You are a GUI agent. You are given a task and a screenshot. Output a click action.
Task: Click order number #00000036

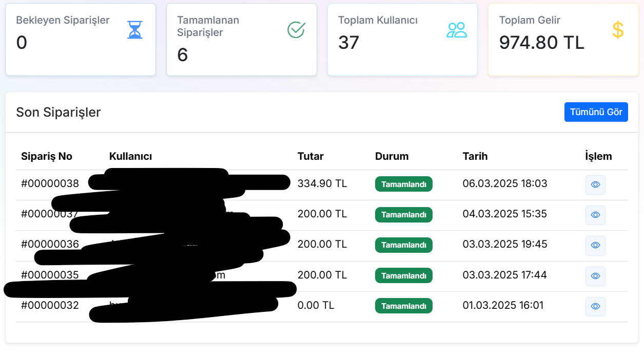coord(50,244)
